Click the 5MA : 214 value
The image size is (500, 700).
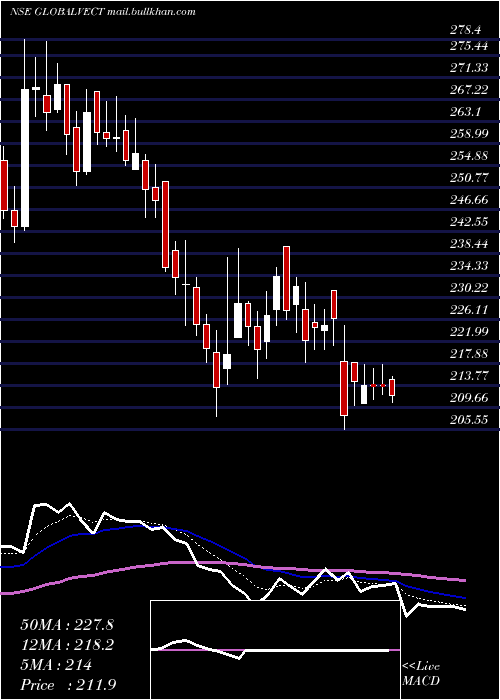tap(56, 665)
